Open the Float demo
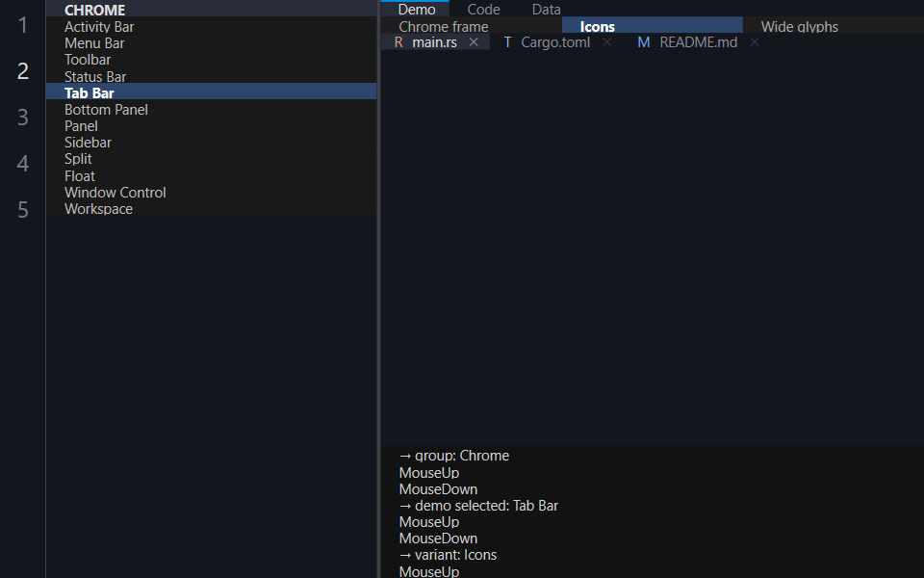Screen dimensions: 924x578 tap(211, 175)
